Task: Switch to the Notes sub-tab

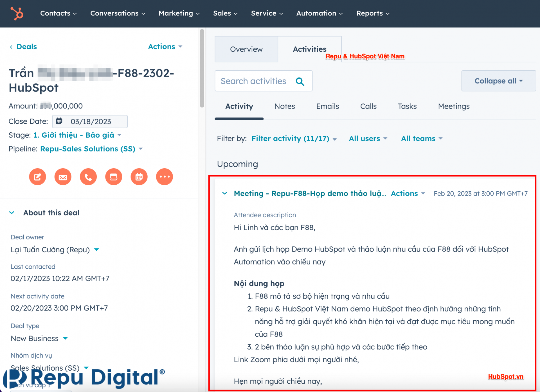Action: 285,106
